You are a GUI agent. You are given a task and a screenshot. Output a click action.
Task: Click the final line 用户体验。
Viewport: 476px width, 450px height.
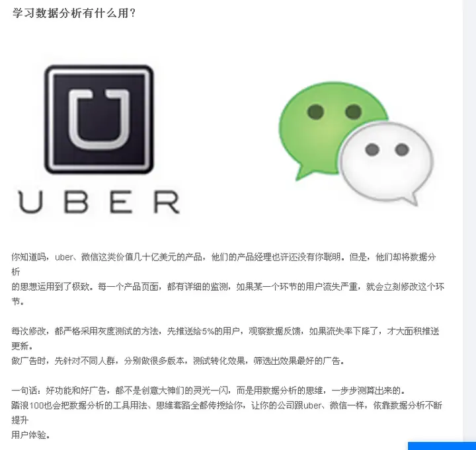[30, 435]
